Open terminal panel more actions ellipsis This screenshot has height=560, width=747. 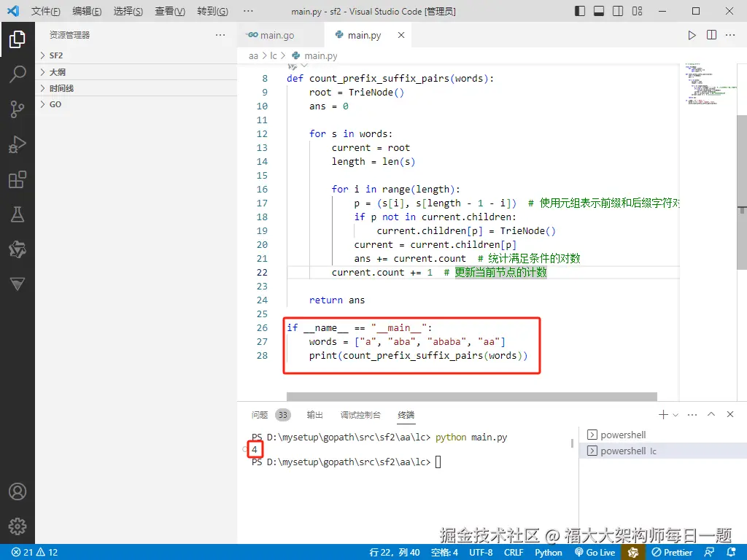[692, 415]
